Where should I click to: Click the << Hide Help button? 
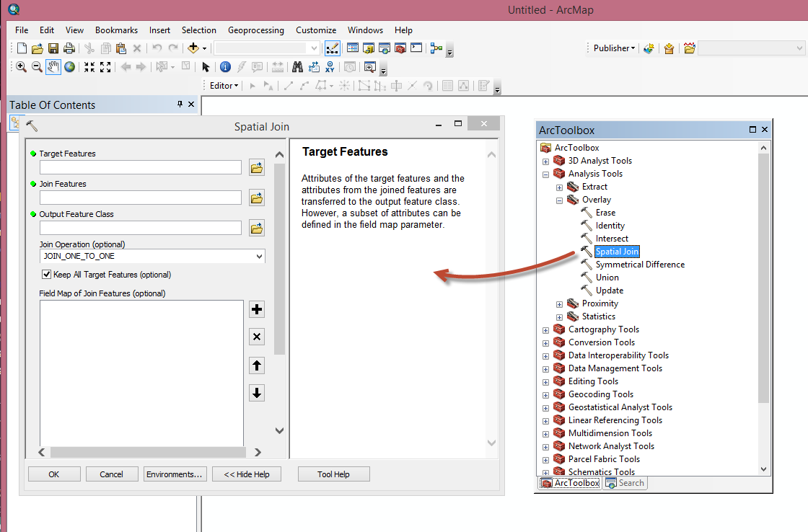pyautogui.click(x=246, y=474)
